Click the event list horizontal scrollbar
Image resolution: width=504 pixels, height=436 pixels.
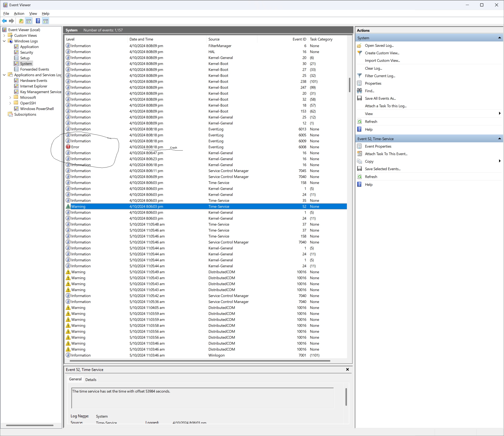click(x=200, y=361)
